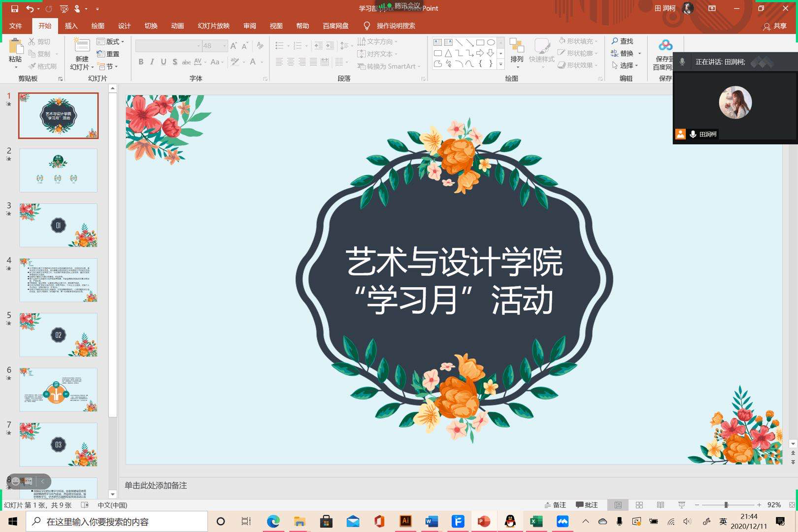Open the font size dropdown showing 48
This screenshot has height=532, width=798.
(225, 46)
